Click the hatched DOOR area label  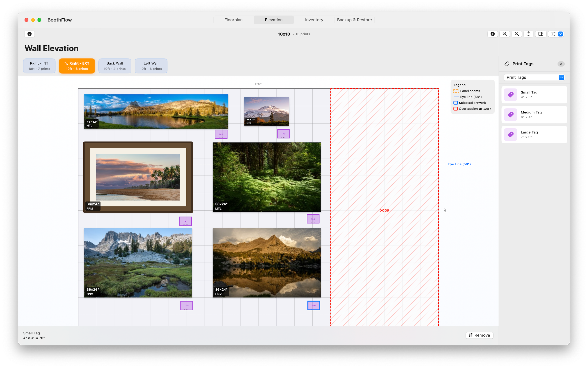point(384,210)
